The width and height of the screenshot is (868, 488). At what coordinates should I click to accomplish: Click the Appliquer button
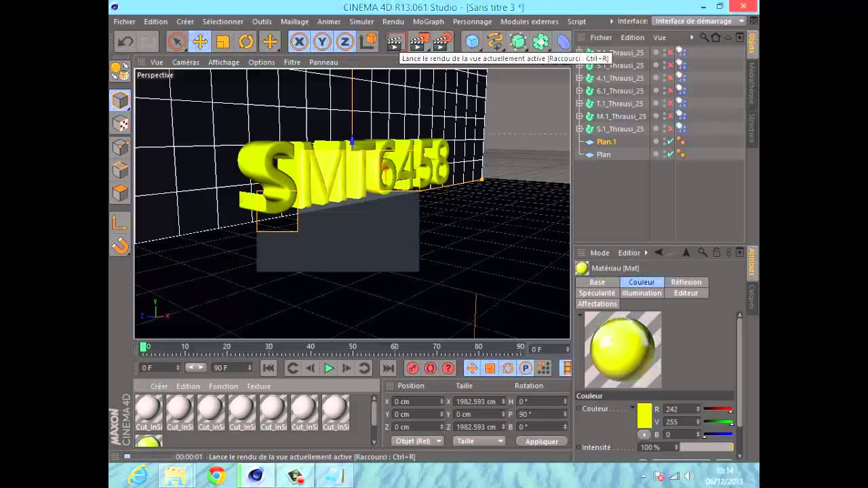click(542, 441)
